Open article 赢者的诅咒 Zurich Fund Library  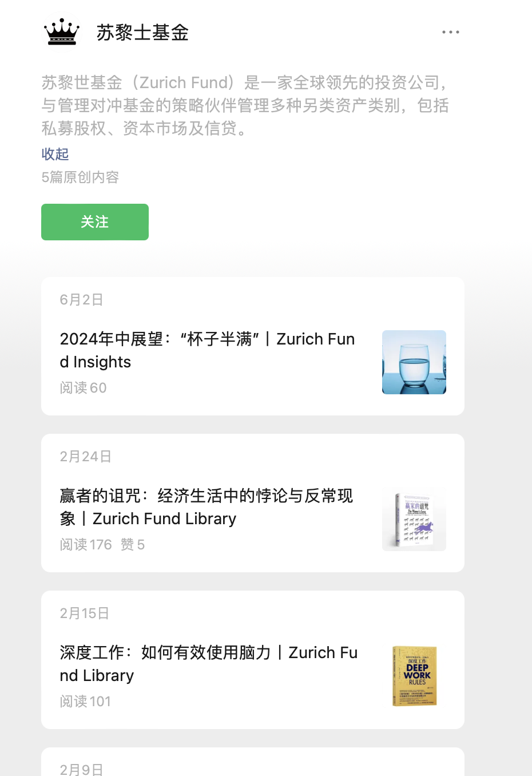(207, 507)
